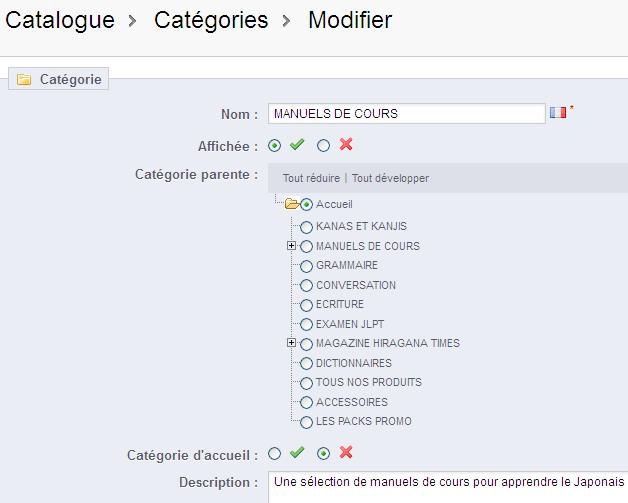Go to Catalogue breadcrumb
The width and height of the screenshot is (628, 503).
tap(60, 20)
